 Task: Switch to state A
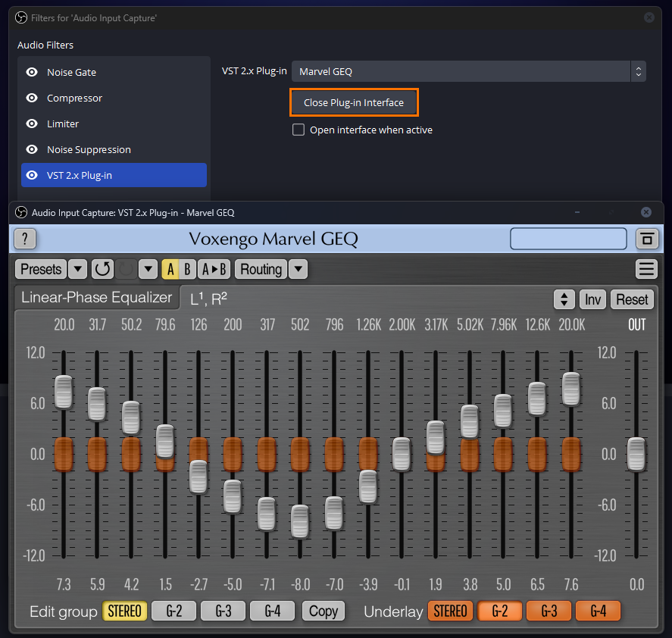170,269
